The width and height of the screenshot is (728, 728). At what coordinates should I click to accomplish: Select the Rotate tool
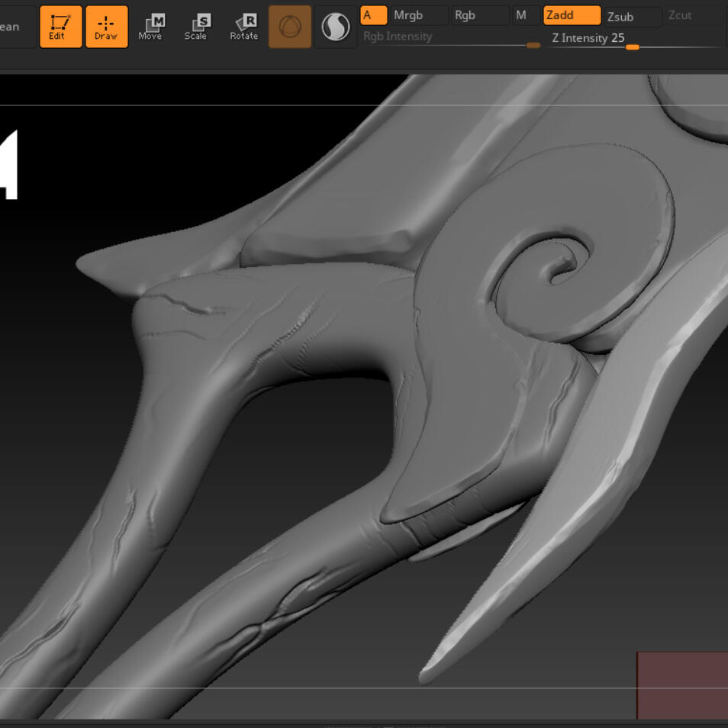click(x=244, y=27)
